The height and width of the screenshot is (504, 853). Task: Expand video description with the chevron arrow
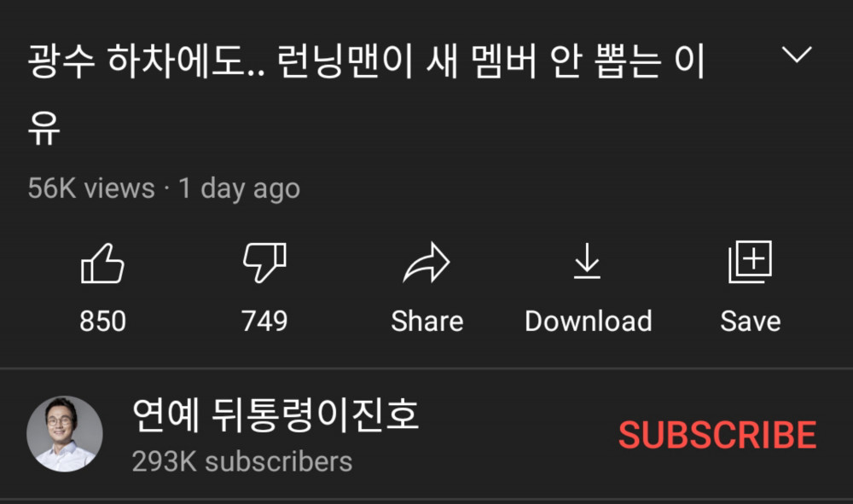click(x=797, y=55)
